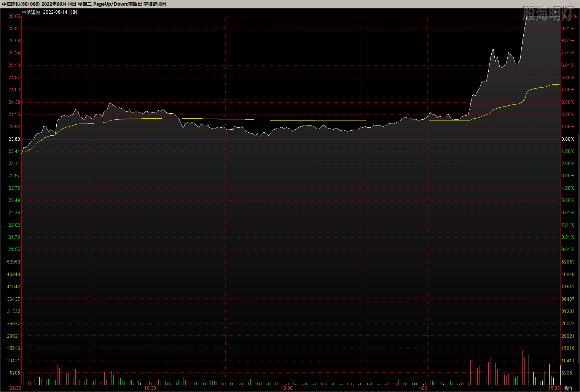Click the 22.97 price label
This screenshot has width=580, height=392.
(x=14, y=176)
